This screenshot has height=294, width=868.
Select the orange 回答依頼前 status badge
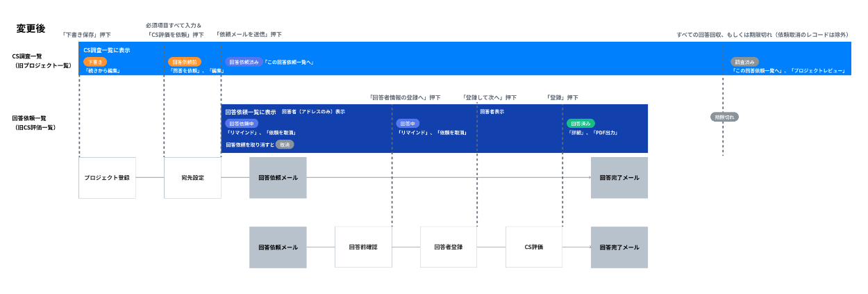coord(185,62)
